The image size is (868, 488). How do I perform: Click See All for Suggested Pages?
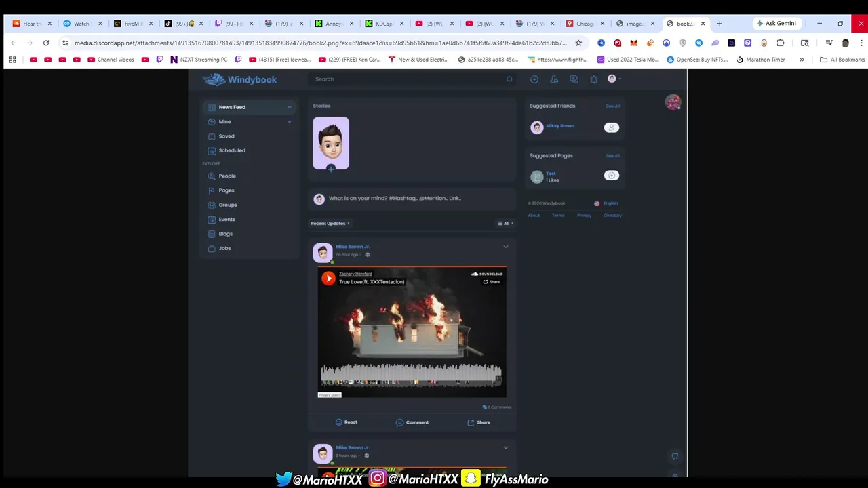(x=612, y=156)
